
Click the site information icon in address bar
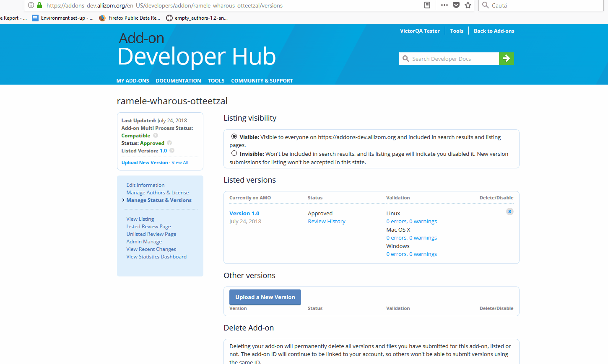click(x=31, y=5)
